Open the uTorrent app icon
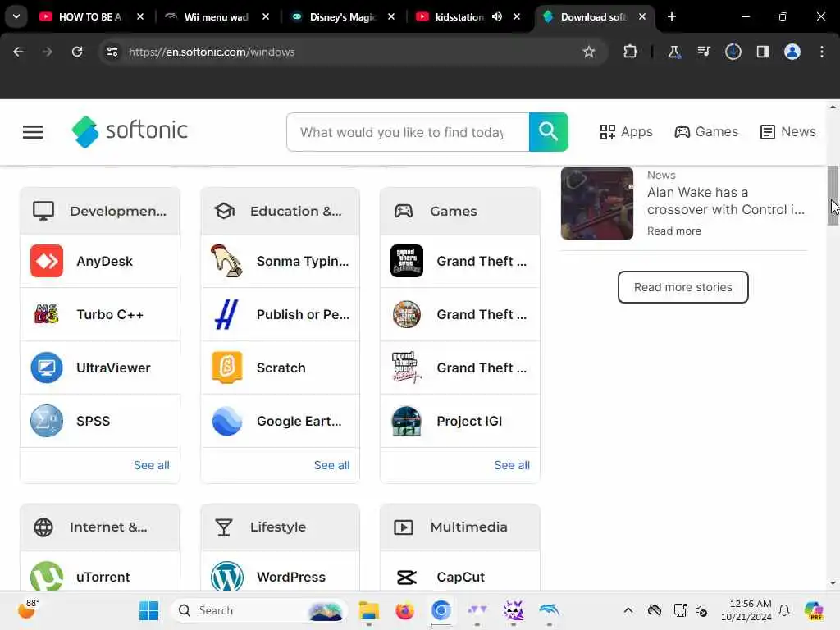 (x=47, y=577)
